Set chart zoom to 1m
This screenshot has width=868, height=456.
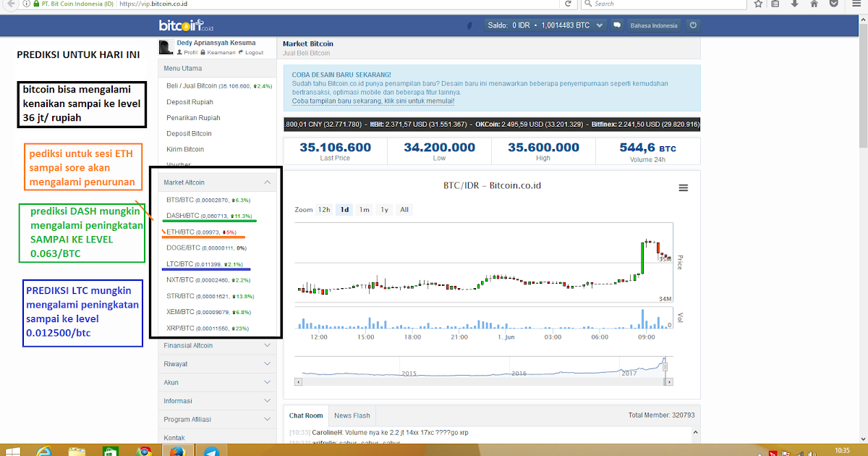365,210
